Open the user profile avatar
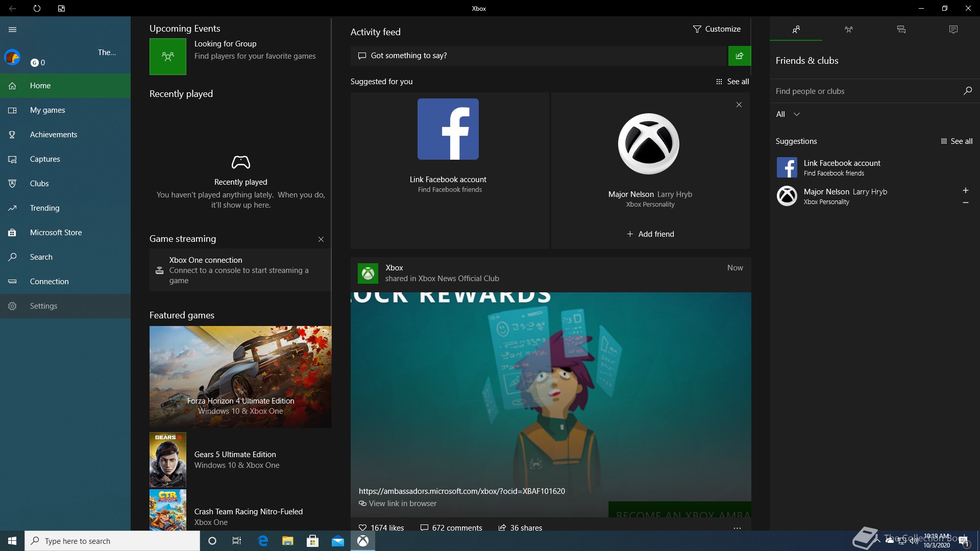The width and height of the screenshot is (980, 551). click(x=12, y=57)
